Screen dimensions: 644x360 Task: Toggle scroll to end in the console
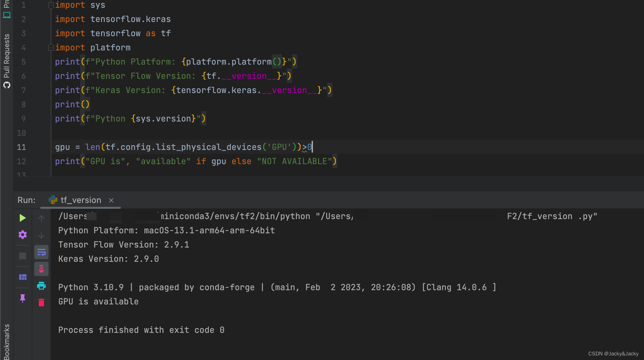pyautogui.click(x=41, y=269)
